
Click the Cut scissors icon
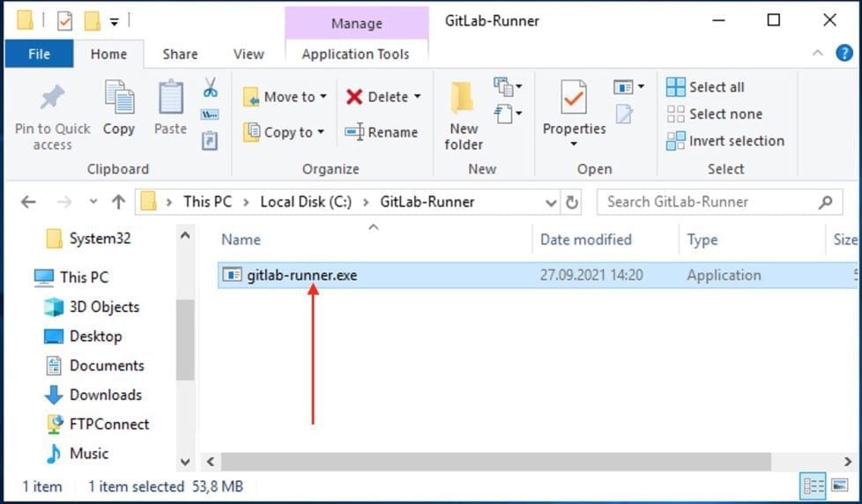click(x=210, y=87)
